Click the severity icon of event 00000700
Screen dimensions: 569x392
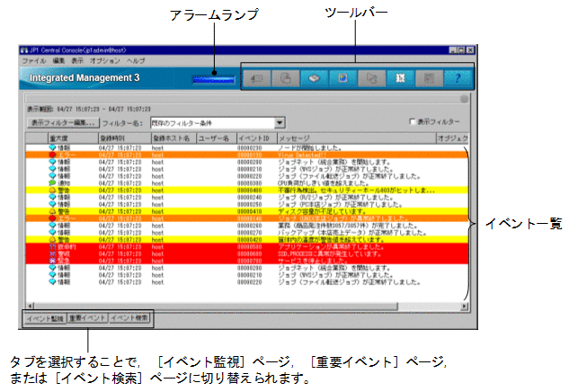point(53,261)
